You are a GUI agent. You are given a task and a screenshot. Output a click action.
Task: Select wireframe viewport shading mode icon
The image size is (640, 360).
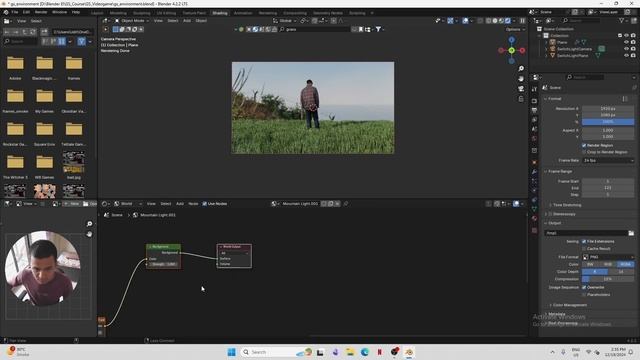pos(489,21)
